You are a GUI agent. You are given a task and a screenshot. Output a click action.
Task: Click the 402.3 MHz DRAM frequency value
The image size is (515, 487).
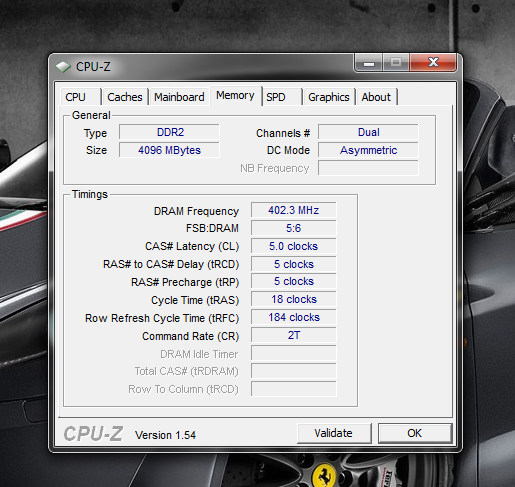coord(294,210)
